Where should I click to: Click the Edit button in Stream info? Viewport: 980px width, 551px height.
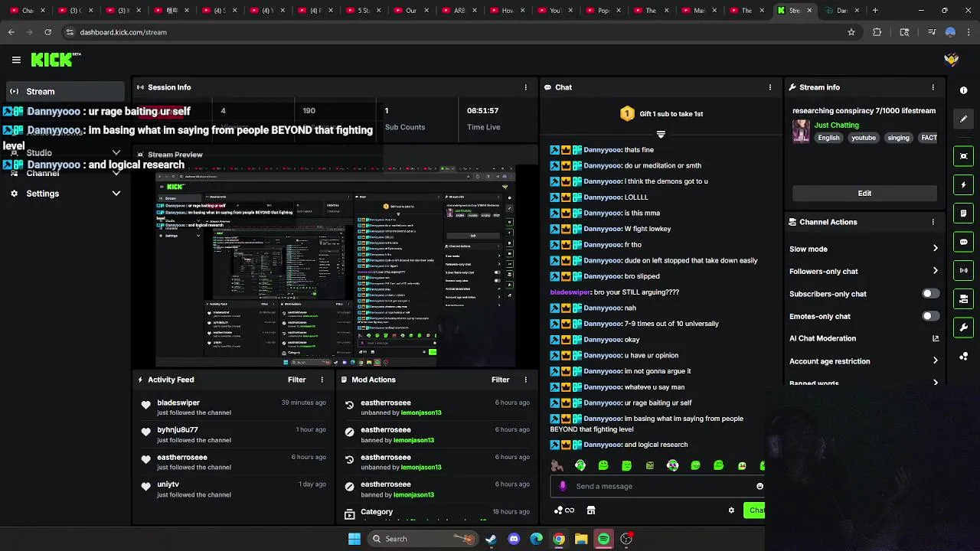864,194
